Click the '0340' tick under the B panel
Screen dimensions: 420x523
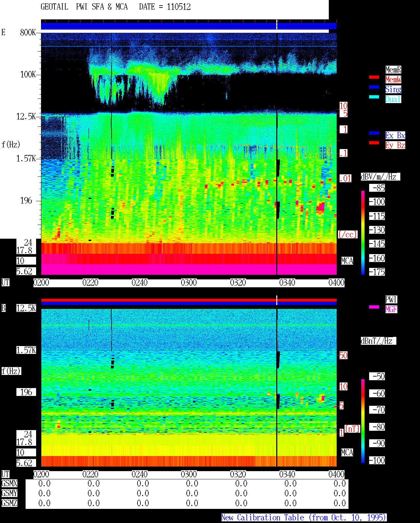(x=287, y=474)
